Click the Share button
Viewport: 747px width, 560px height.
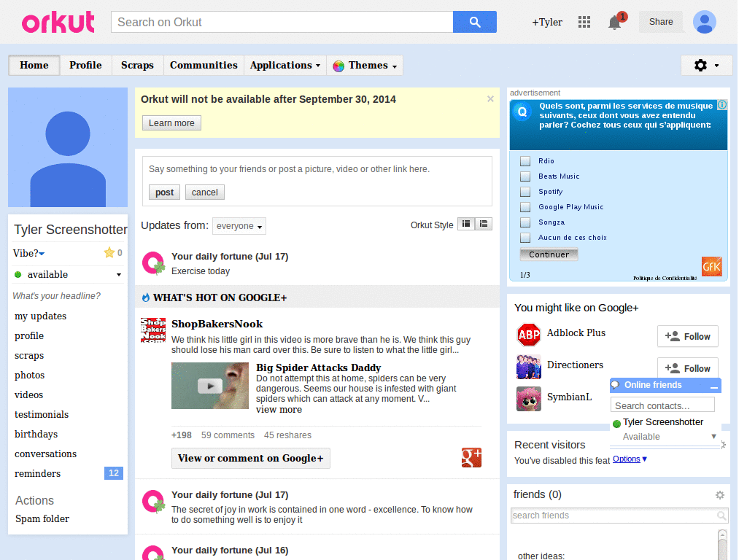click(661, 22)
